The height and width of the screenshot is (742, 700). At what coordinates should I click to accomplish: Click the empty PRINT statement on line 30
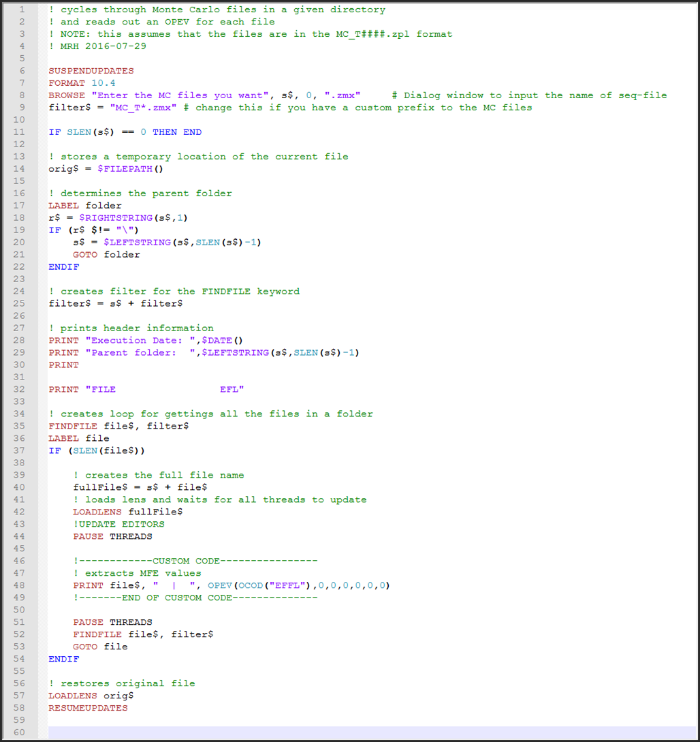point(64,365)
